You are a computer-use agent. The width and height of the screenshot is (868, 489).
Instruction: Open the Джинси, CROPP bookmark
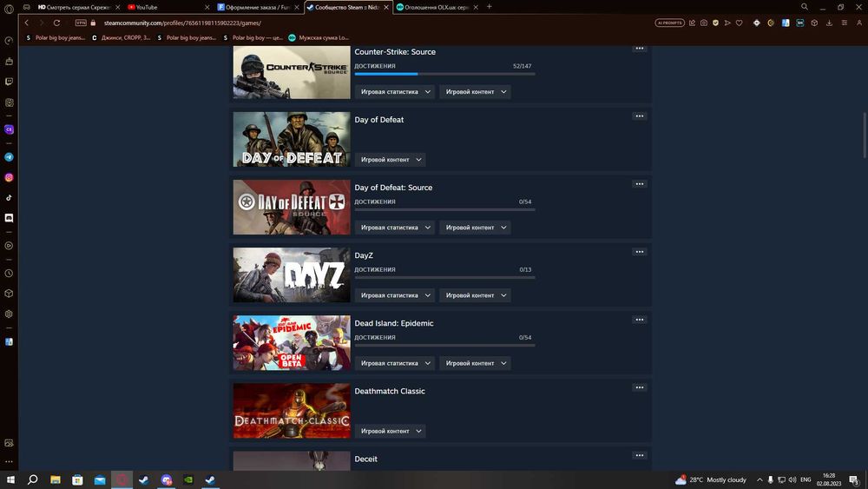(x=122, y=37)
